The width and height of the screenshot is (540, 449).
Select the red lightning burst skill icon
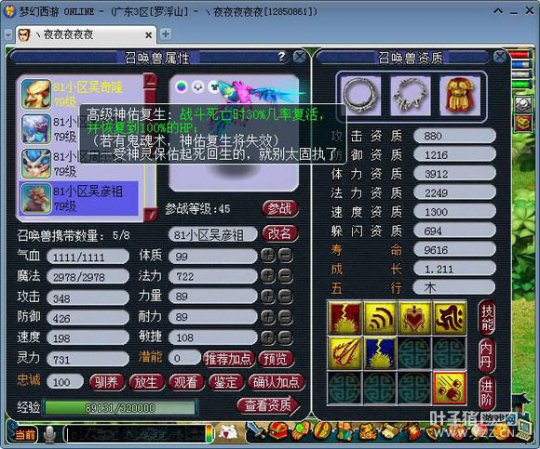point(345,318)
